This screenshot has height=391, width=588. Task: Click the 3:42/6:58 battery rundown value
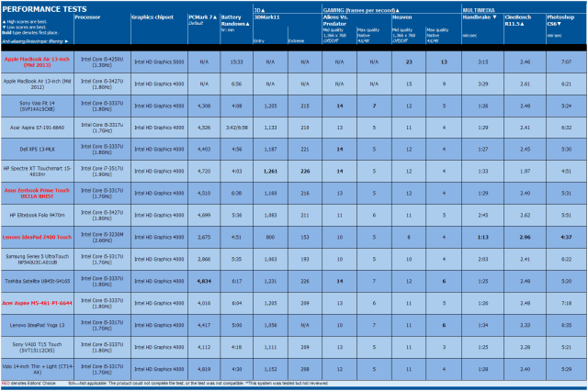pyautogui.click(x=237, y=128)
